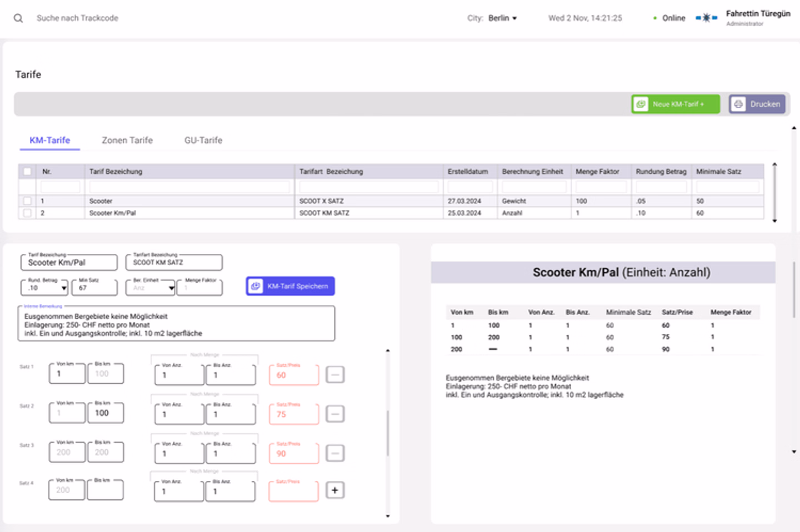
Task: Check the Scooter row checkbox
Action: click(27, 201)
